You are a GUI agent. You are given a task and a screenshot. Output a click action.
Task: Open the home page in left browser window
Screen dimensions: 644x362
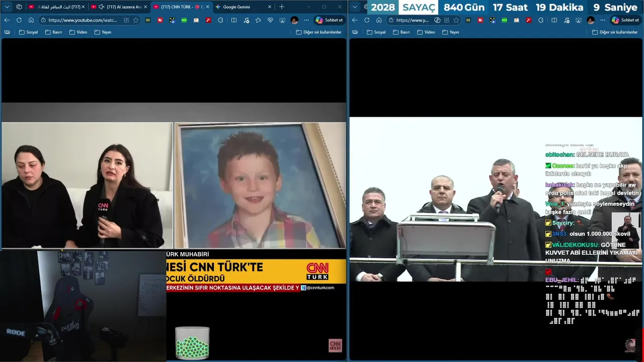[x=31, y=20]
